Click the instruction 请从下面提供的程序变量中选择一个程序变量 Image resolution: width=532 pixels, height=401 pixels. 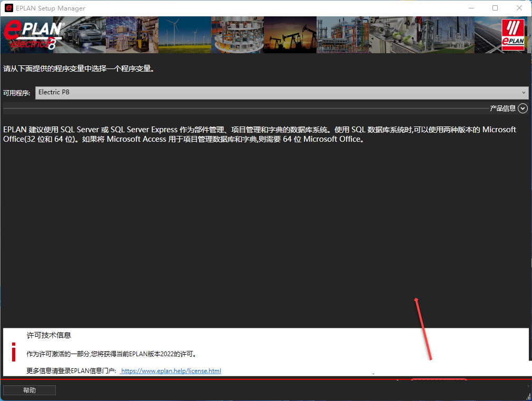[78, 69]
